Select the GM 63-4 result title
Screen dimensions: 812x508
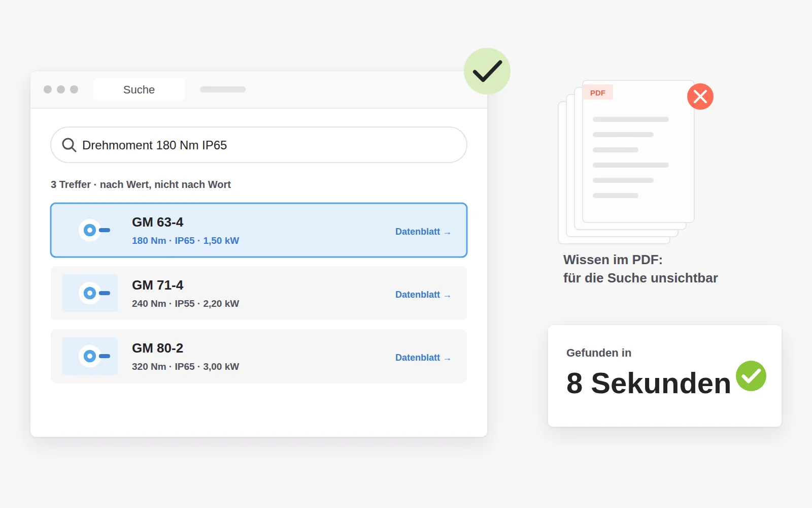(x=157, y=222)
